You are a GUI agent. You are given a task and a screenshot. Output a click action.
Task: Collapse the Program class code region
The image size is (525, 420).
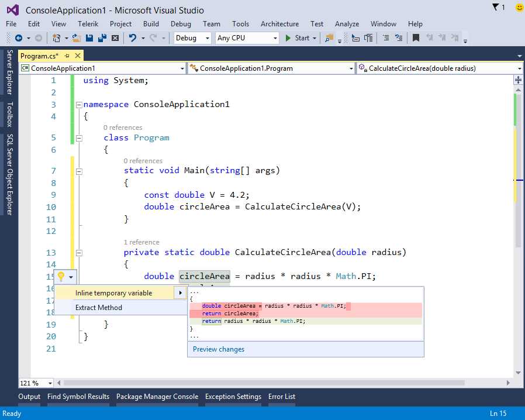(80, 137)
